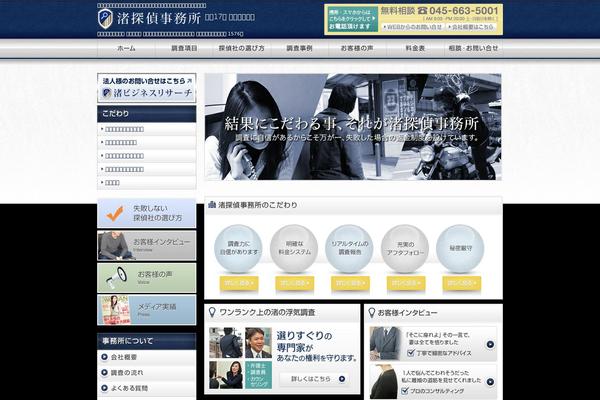Open the メディア実績 sidebar banner
Screen dimensions: 600x400
pyautogui.click(x=147, y=310)
